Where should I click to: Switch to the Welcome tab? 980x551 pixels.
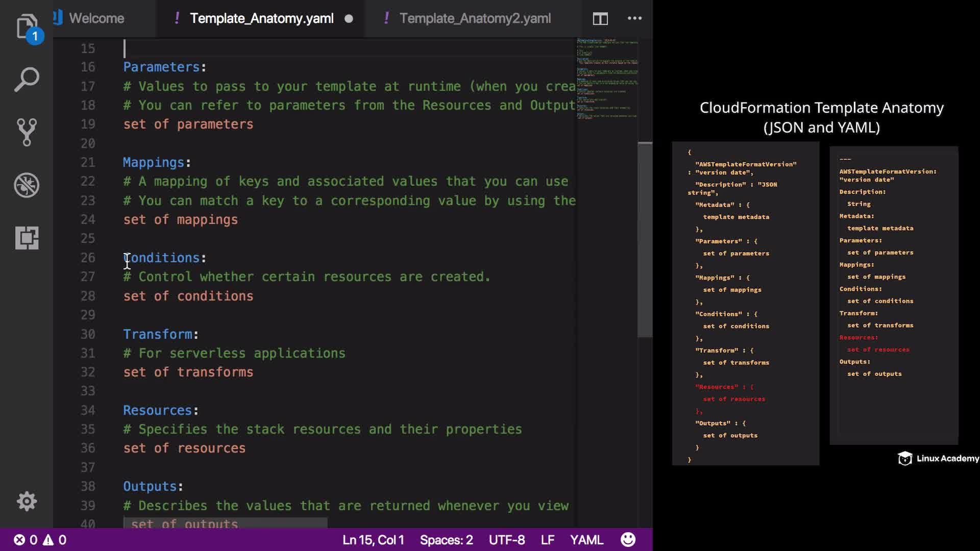coord(96,18)
